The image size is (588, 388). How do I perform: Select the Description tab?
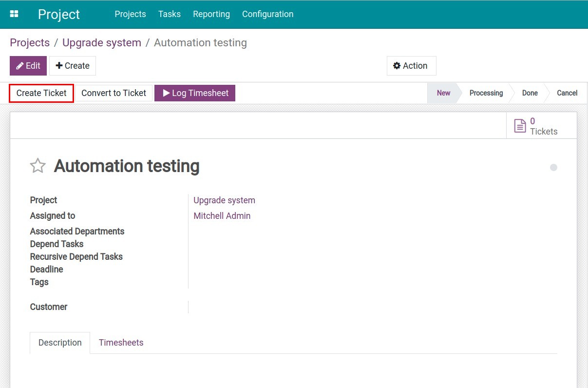pos(60,342)
